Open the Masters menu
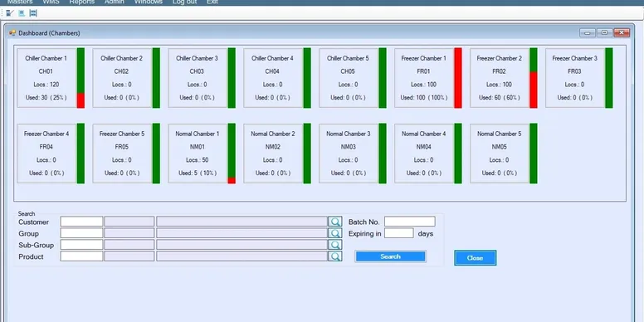 pos(20,2)
